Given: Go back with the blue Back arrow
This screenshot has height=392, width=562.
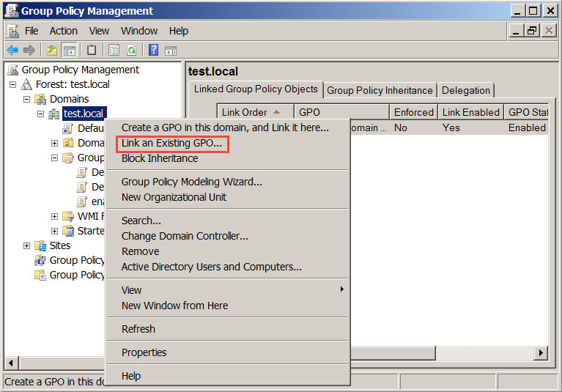Looking at the screenshot, I should click(x=12, y=50).
